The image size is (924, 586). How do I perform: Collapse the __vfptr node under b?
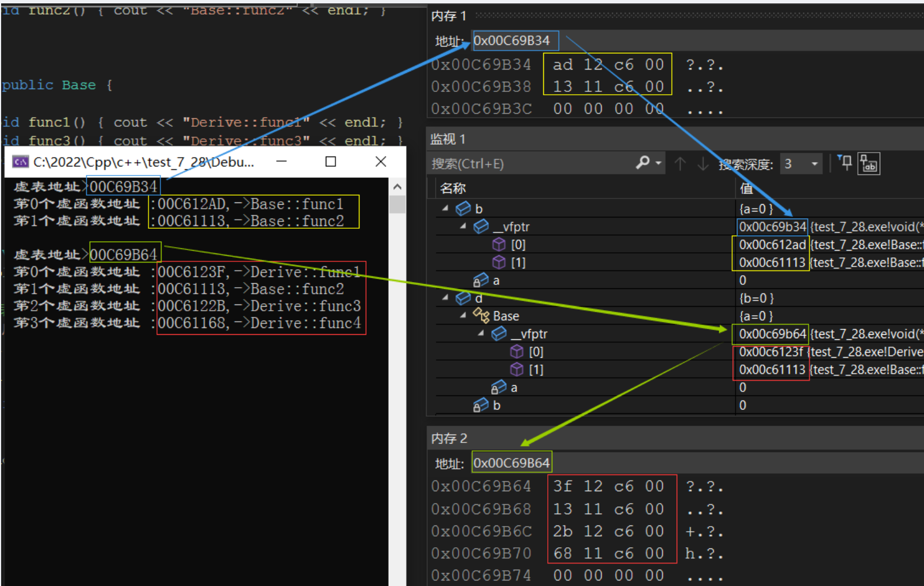pyautogui.click(x=464, y=226)
